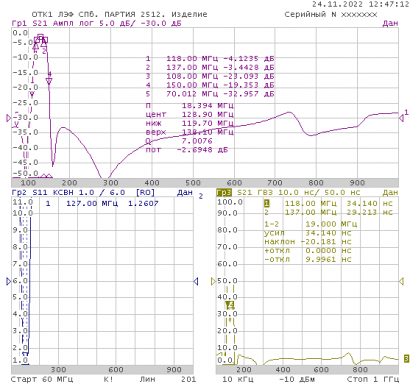
Task: Click the reference level triangle at right of Гр1 graph
Action: (401, 118)
